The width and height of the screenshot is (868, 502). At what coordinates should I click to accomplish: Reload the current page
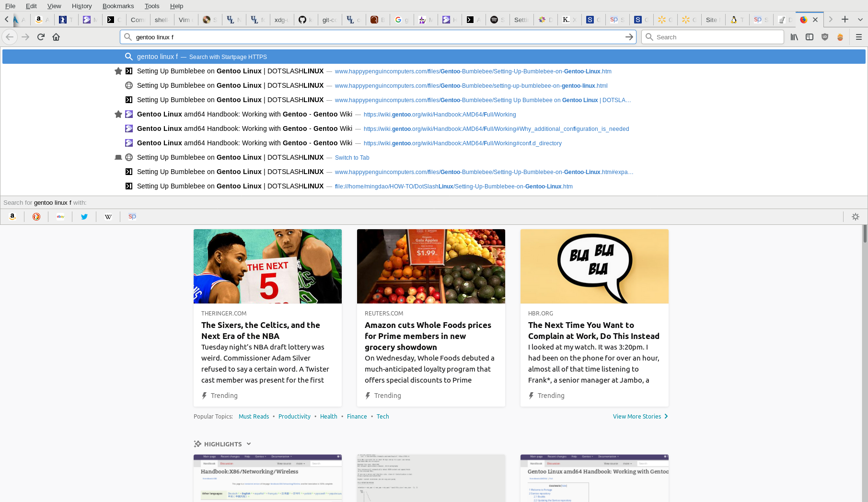pos(41,37)
